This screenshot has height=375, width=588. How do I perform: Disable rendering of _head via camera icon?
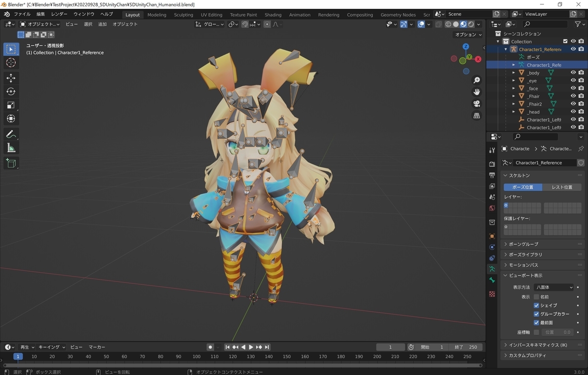tap(581, 112)
